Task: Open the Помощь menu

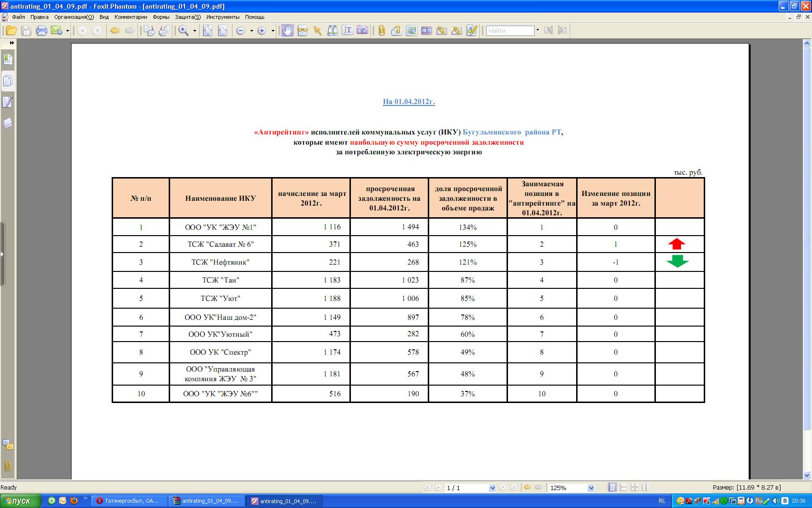Action: click(255, 17)
